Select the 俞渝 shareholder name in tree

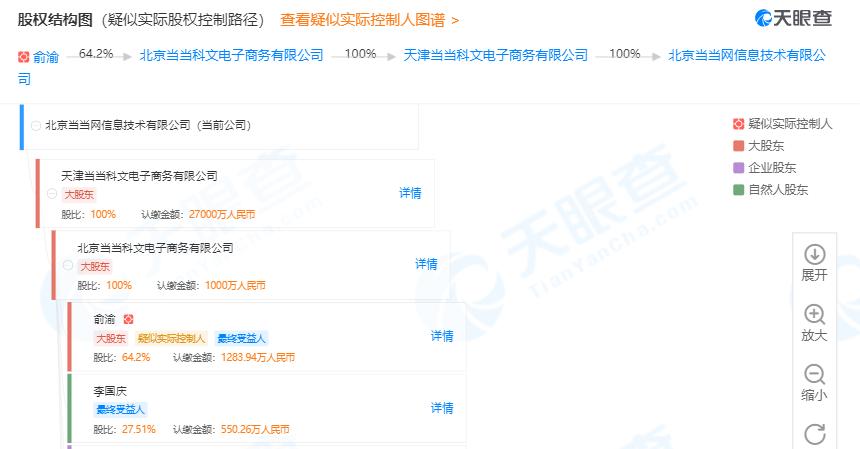[104, 319]
